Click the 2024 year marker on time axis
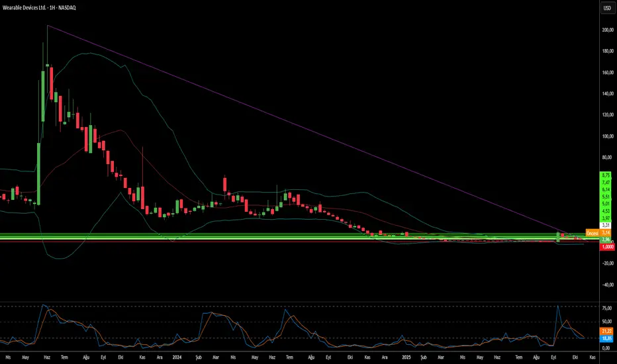The width and height of the screenshot is (617, 364). click(177, 357)
